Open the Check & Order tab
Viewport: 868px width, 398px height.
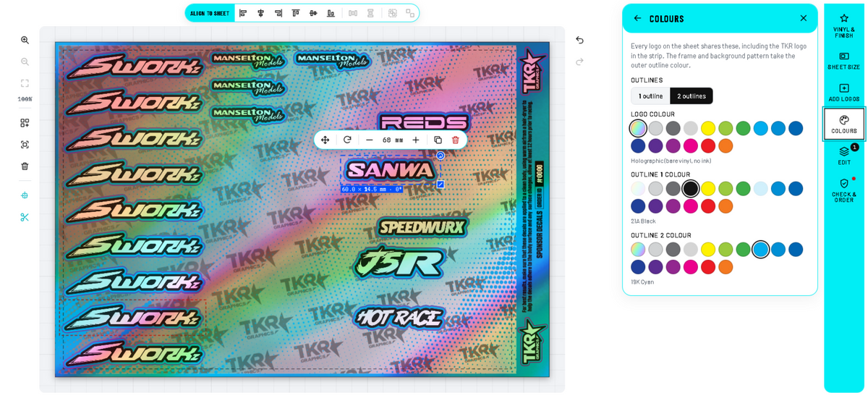coord(844,190)
